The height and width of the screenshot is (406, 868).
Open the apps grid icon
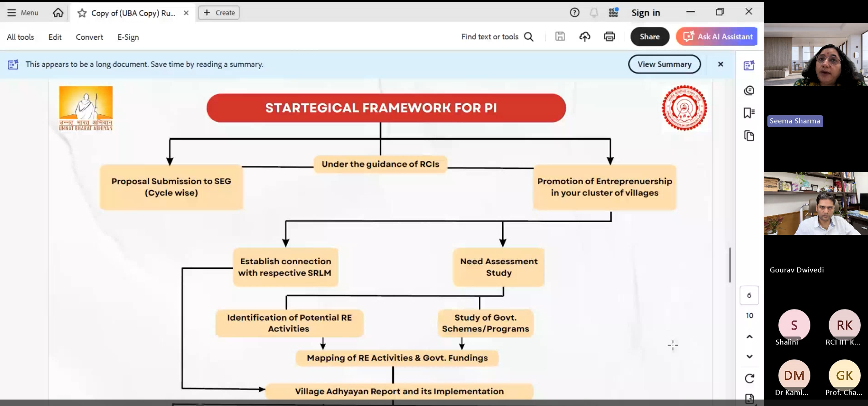613,13
